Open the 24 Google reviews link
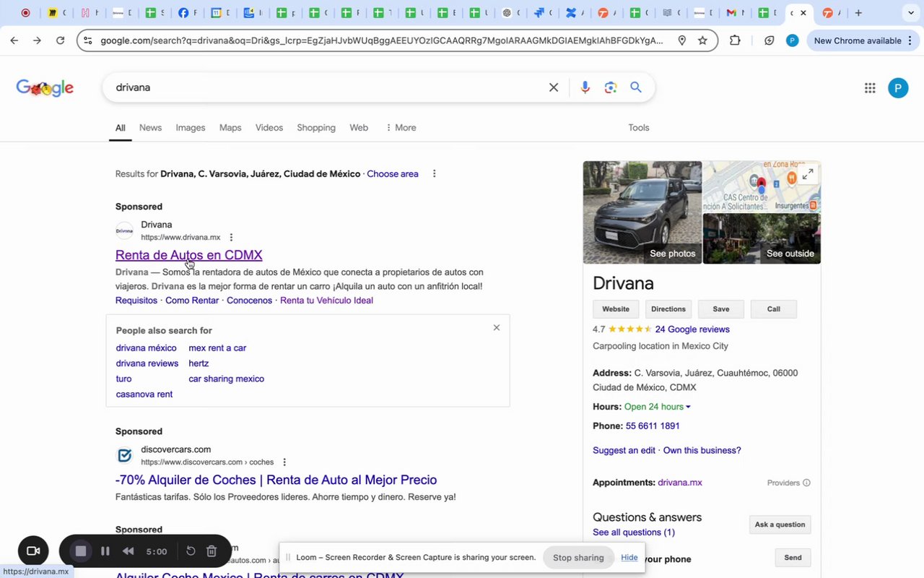 692,329
